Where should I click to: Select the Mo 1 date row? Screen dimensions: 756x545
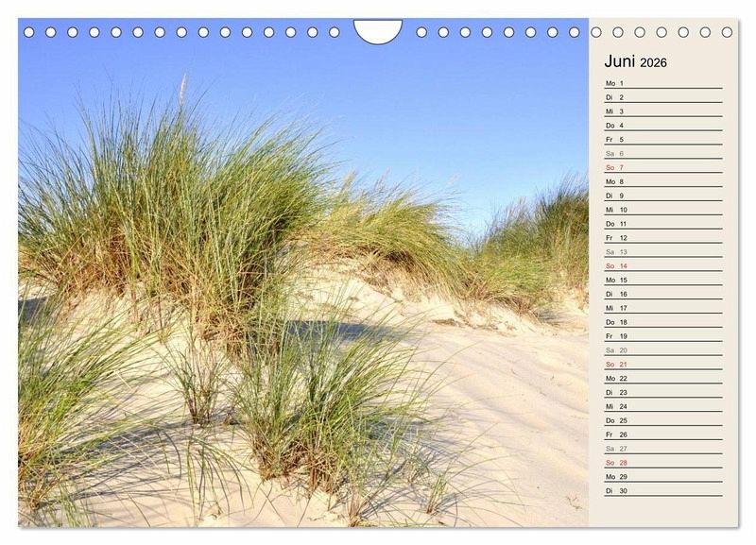tap(663, 83)
